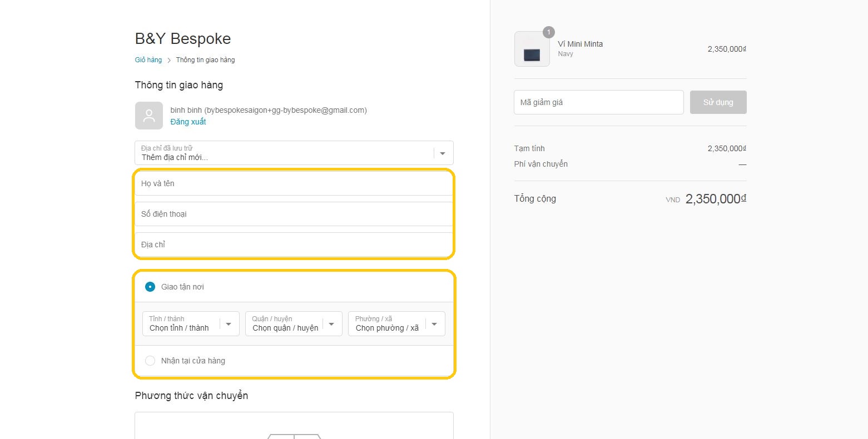
Task: Focus the Mã giảm giá input field
Action: click(599, 102)
